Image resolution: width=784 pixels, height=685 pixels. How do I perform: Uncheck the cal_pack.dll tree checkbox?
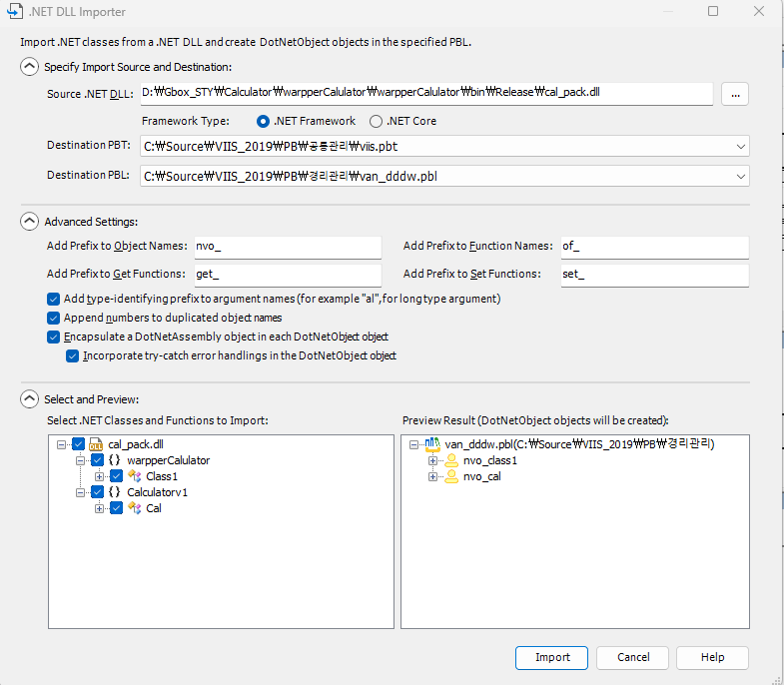[79, 444]
